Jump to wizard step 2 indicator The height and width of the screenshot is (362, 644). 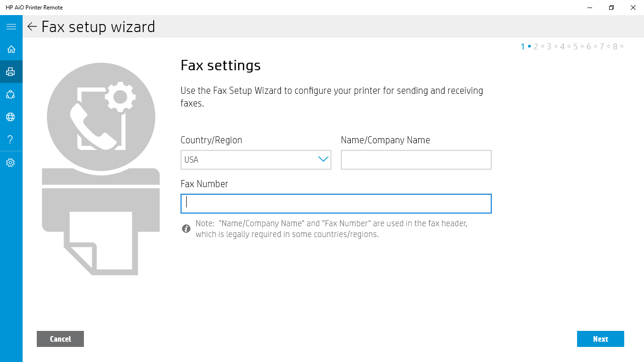536,46
